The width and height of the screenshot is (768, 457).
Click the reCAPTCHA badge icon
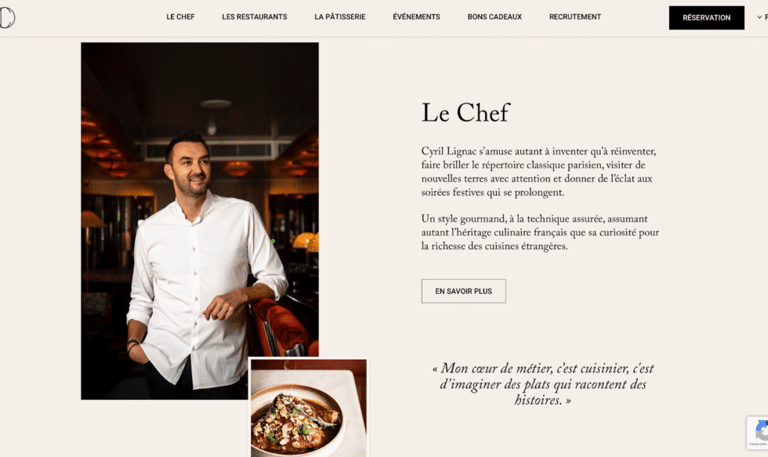click(760, 431)
